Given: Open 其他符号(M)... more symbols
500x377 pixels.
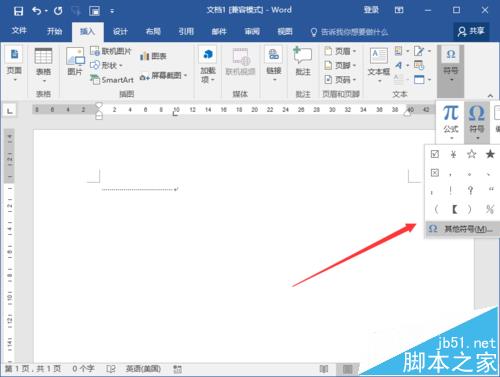Looking at the screenshot, I should tap(463, 229).
